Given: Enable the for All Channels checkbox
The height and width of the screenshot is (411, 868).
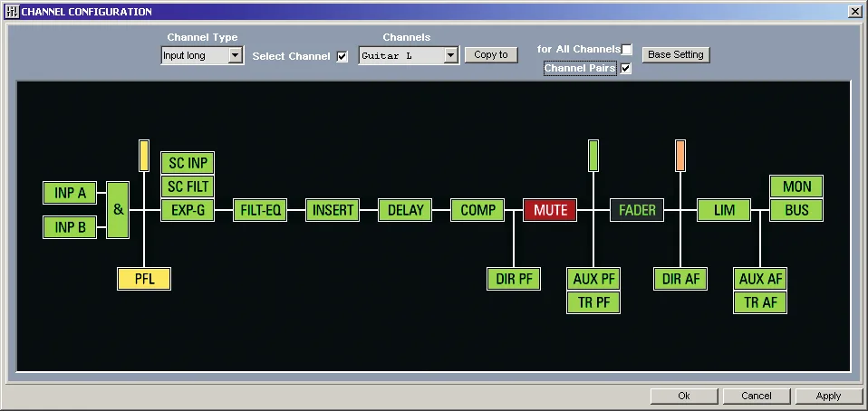Looking at the screenshot, I should (626, 49).
